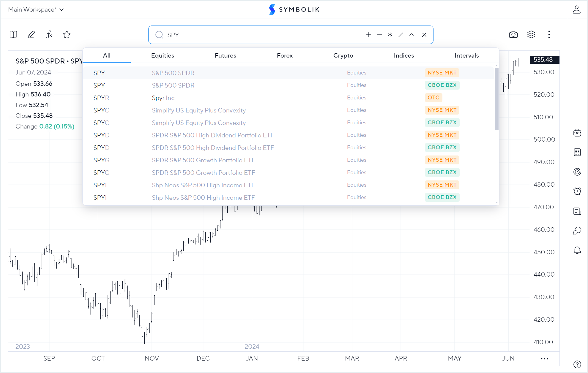Open the briefcase portfolio icon in sidebar
The width and height of the screenshot is (588, 373).
click(577, 133)
